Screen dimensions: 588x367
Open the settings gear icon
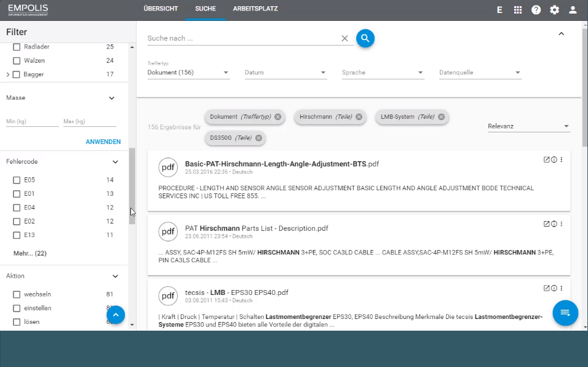[555, 10]
